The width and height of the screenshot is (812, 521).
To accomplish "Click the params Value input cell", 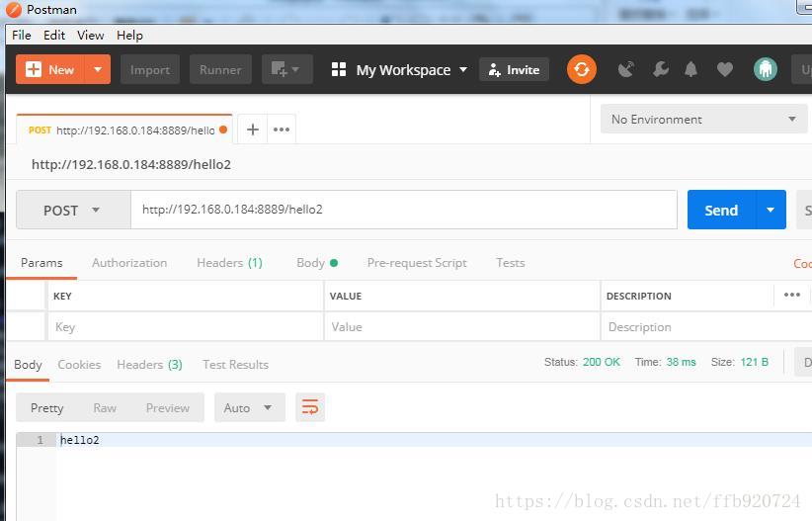I will [462, 327].
